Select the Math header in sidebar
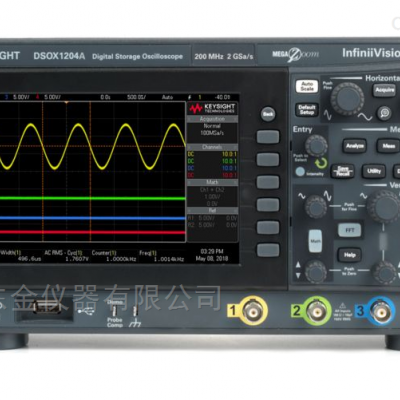This screenshot has width=400, height=400. click(x=212, y=182)
